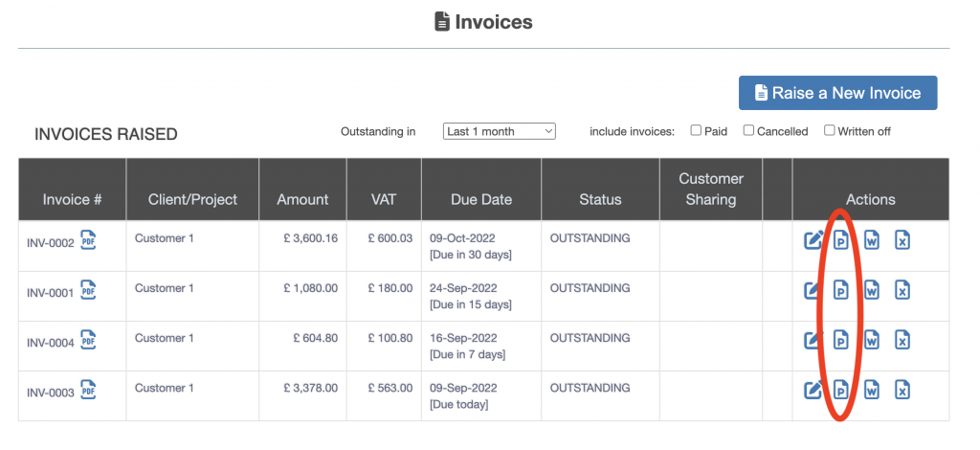The height and width of the screenshot is (450, 980).
Task: Open PDF icon next to INV-0001
Action: [88, 290]
